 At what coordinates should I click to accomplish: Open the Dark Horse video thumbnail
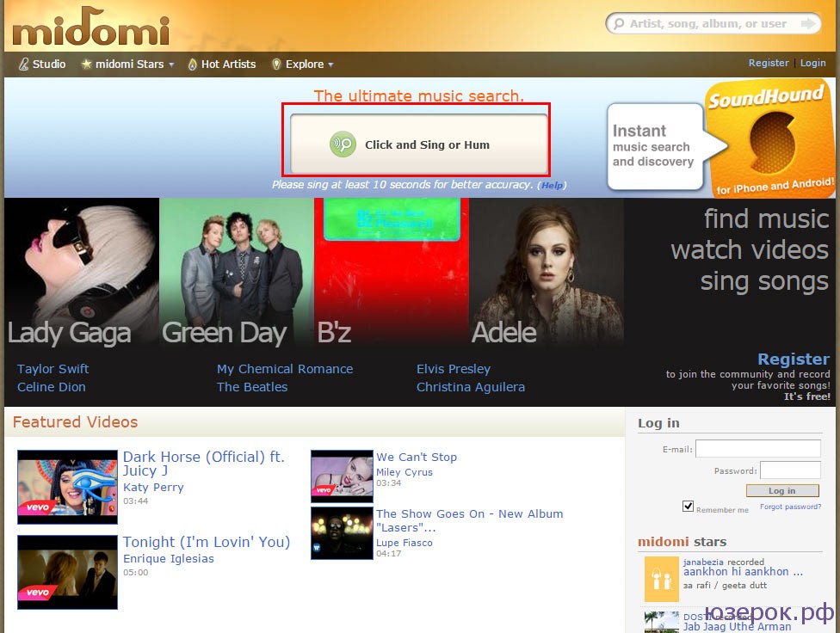pos(67,487)
